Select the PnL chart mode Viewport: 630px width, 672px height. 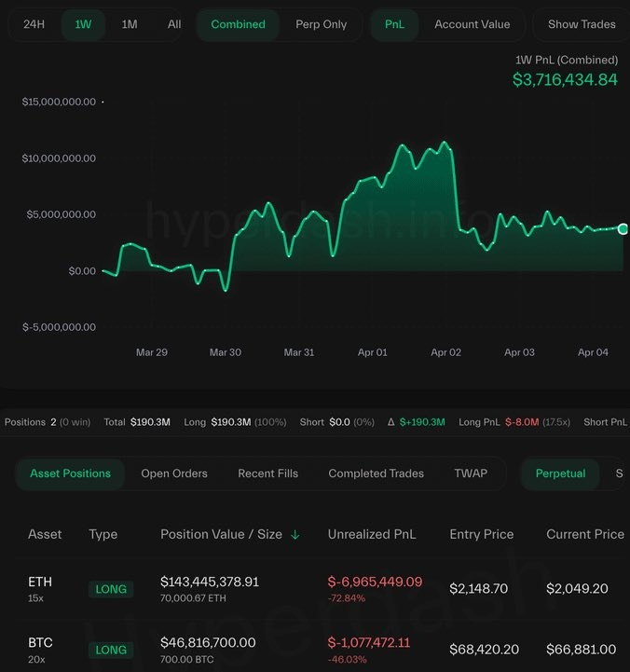point(394,24)
